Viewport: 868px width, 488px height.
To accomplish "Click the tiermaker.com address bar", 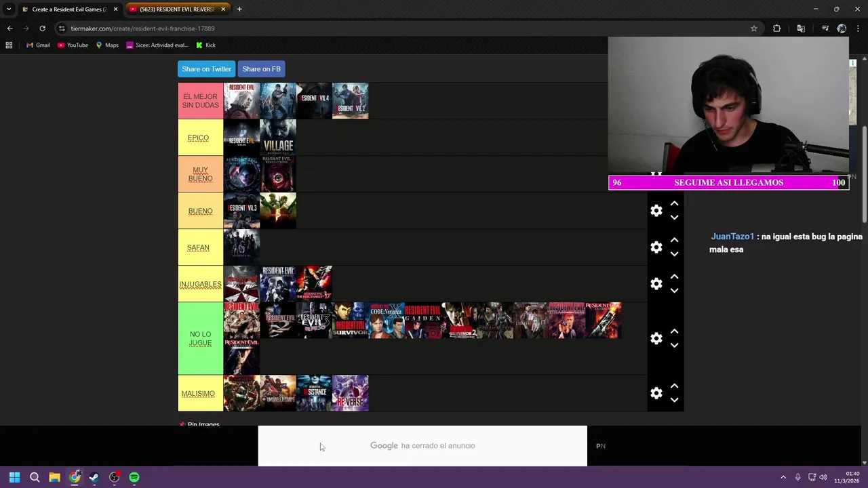I will [407, 28].
